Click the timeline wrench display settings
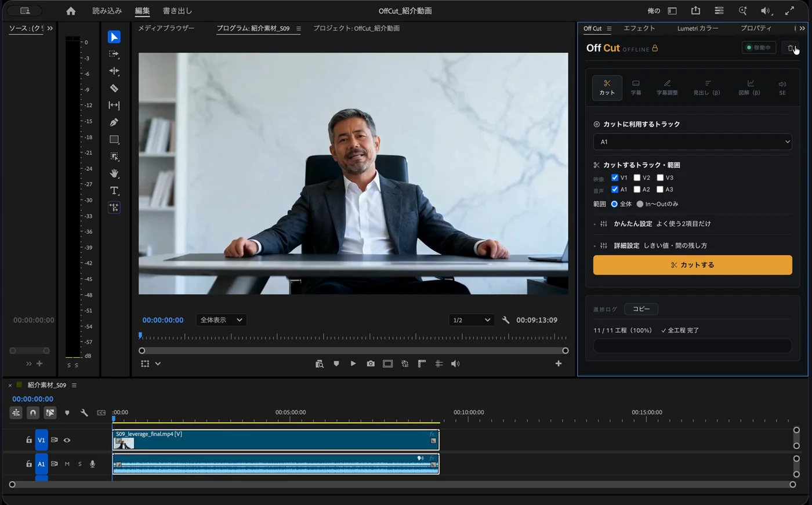The image size is (812, 505). coord(84,413)
